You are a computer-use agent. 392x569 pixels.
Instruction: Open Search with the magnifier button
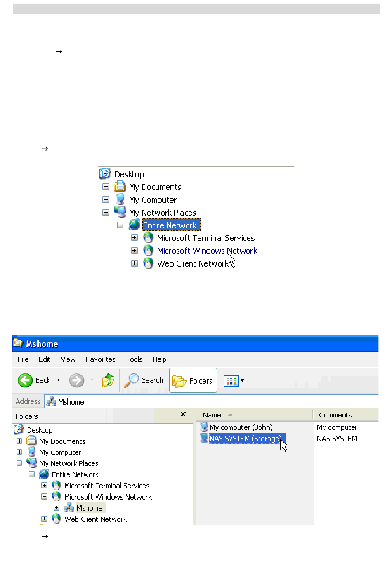[144, 380]
